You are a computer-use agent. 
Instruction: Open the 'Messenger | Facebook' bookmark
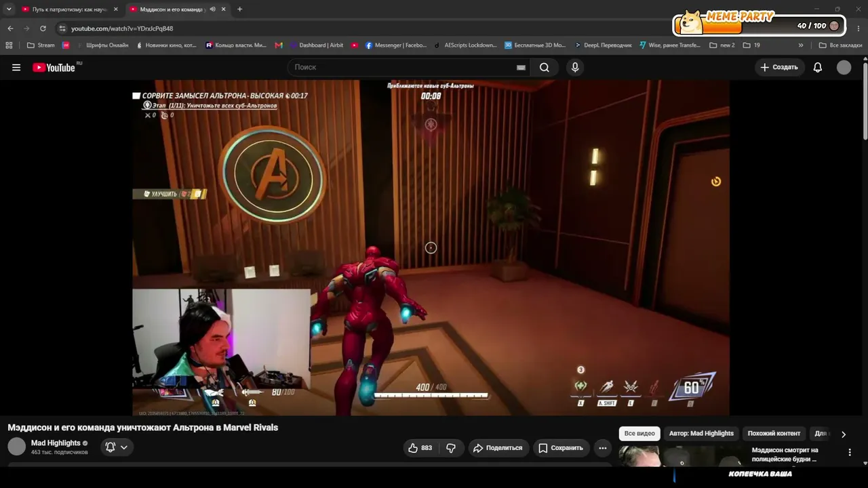pos(396,45)
